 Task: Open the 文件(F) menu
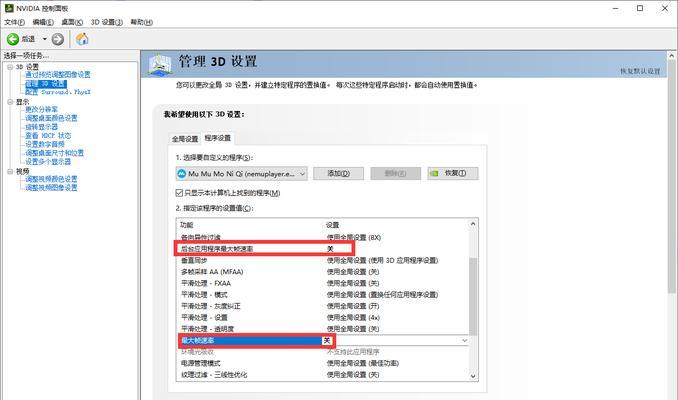coord(14,22)
